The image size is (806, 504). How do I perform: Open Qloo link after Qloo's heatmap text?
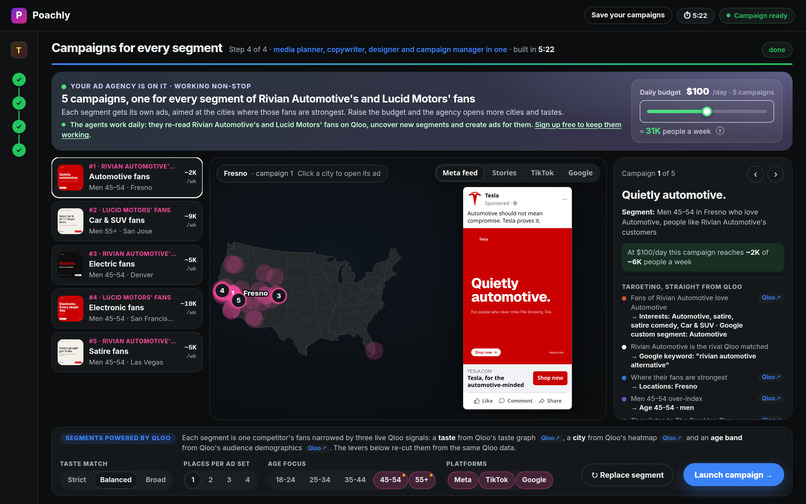[671, 438]
